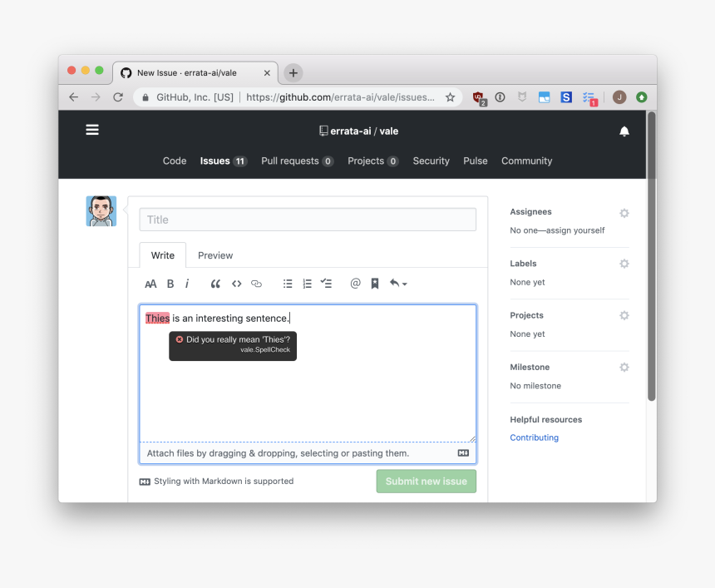715x588 pixels.
Task: Insert a task list
Action: click(x=326, y=284)
